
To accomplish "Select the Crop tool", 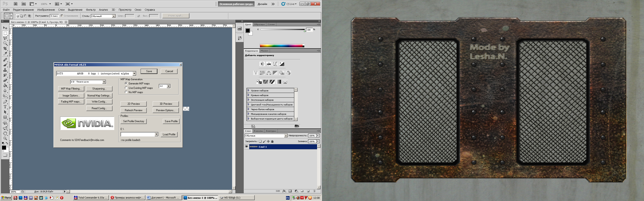I will (5, 48).
